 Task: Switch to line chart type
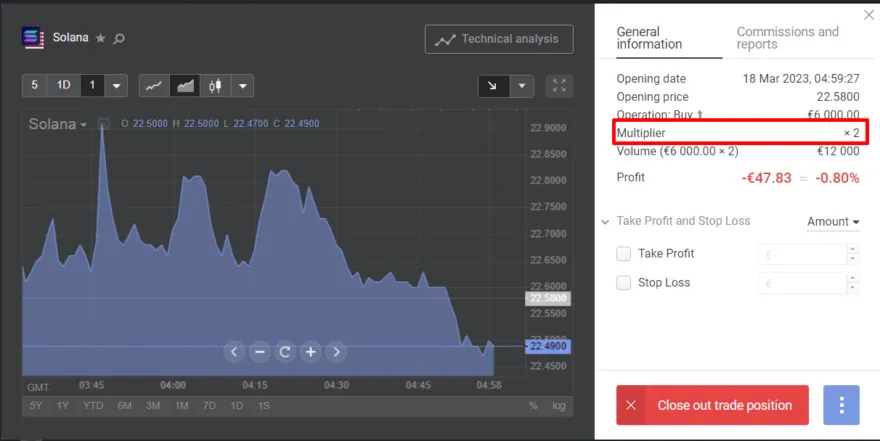click(153, 86)
